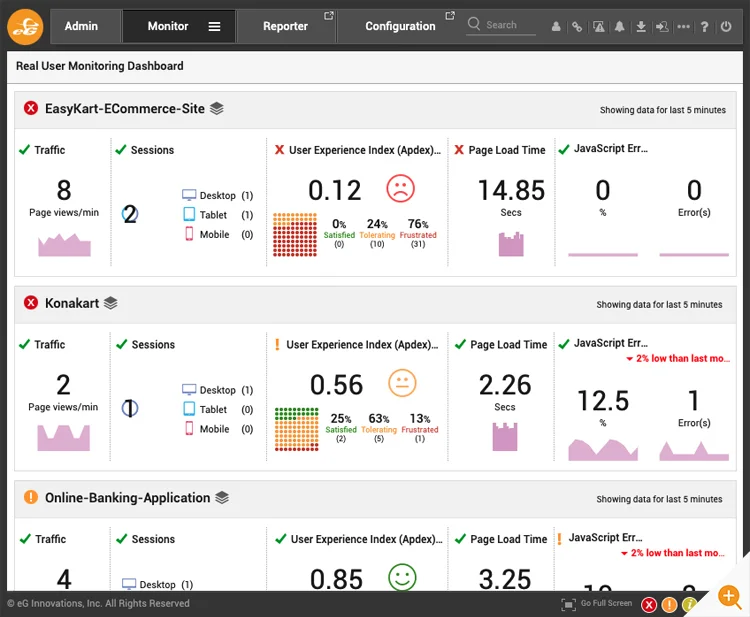Viewport: 750px width, 617px height.
Task: Open the EasyKart-ECommerce-Site title link
Action: [x=125, y=109]
